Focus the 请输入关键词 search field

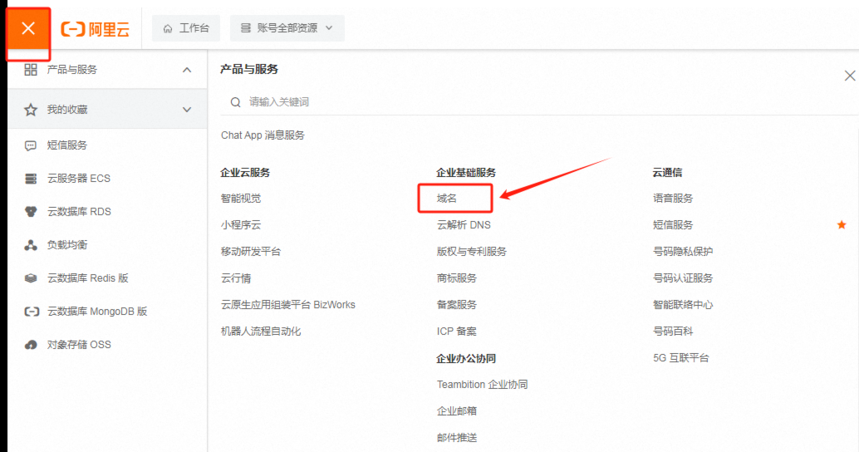coord(540,102)
